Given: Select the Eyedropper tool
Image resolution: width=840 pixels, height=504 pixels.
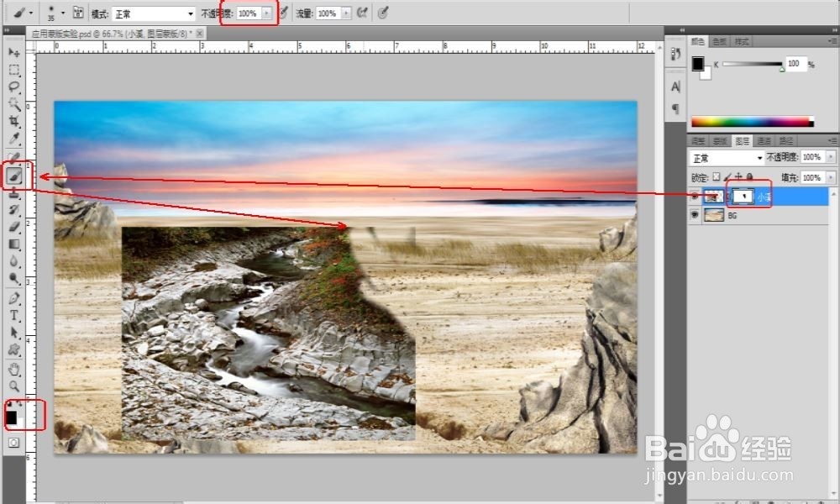Looking at the screenshot, I should pos(14,139).
